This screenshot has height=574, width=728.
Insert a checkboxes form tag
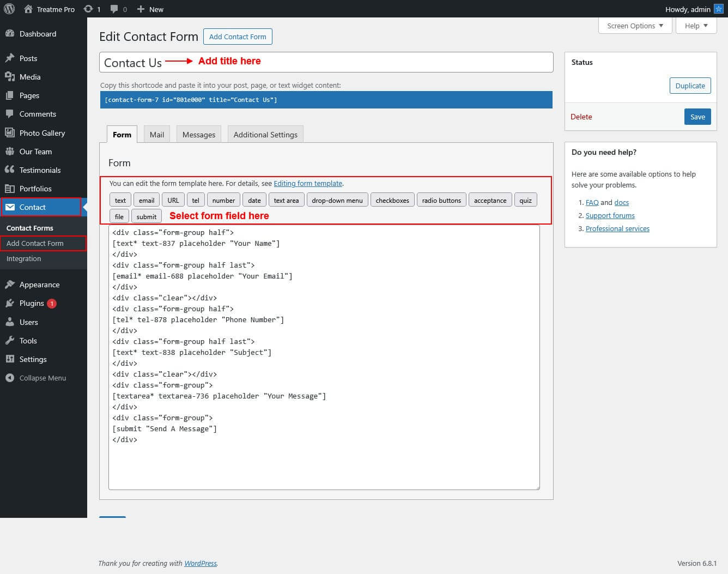click(392, 201)
